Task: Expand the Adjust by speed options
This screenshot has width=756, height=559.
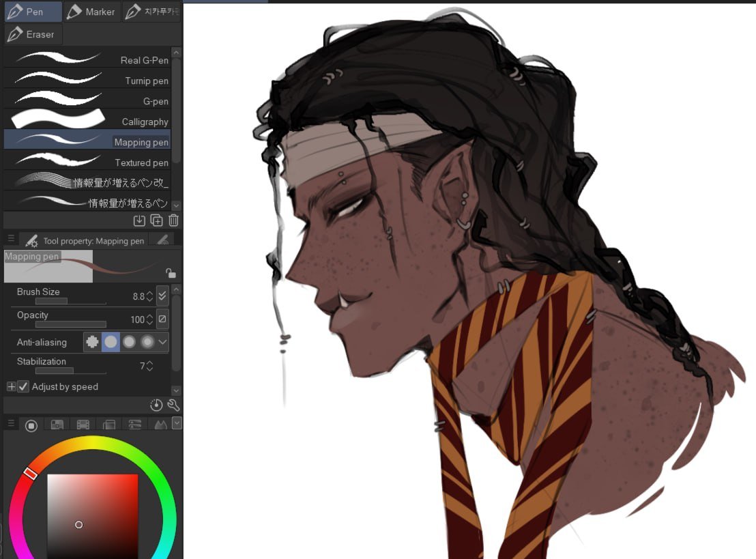Action: pos(11,386)
